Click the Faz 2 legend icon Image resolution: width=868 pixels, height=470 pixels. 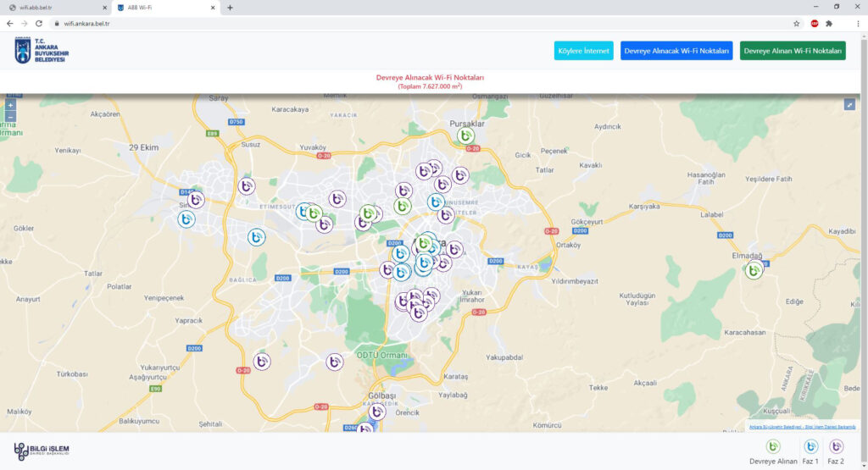[837, 446]
